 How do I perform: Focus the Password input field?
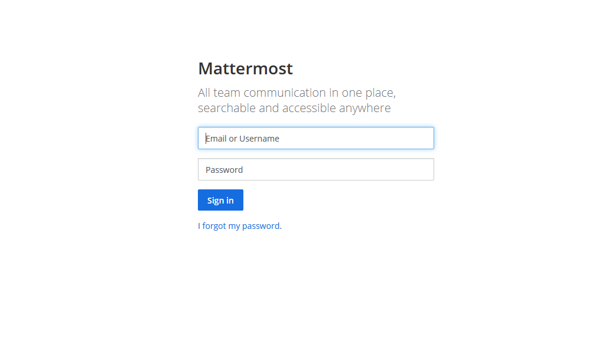(x=315, y=169)
